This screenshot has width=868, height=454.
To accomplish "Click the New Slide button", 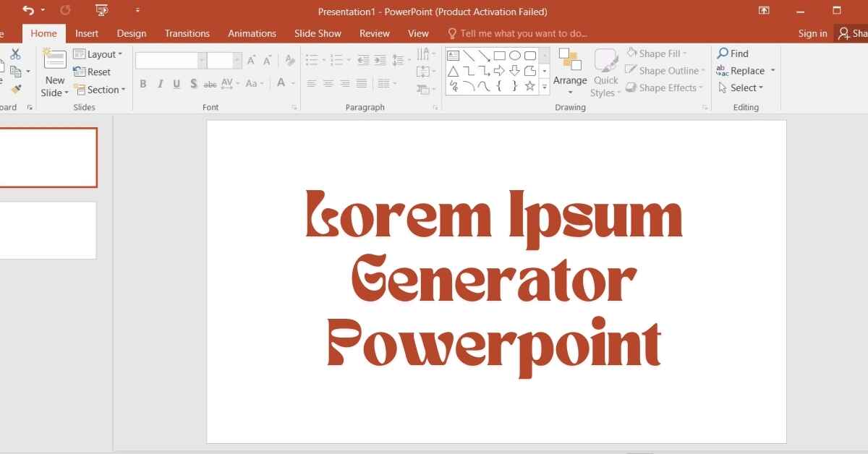I will click(55, 72).
